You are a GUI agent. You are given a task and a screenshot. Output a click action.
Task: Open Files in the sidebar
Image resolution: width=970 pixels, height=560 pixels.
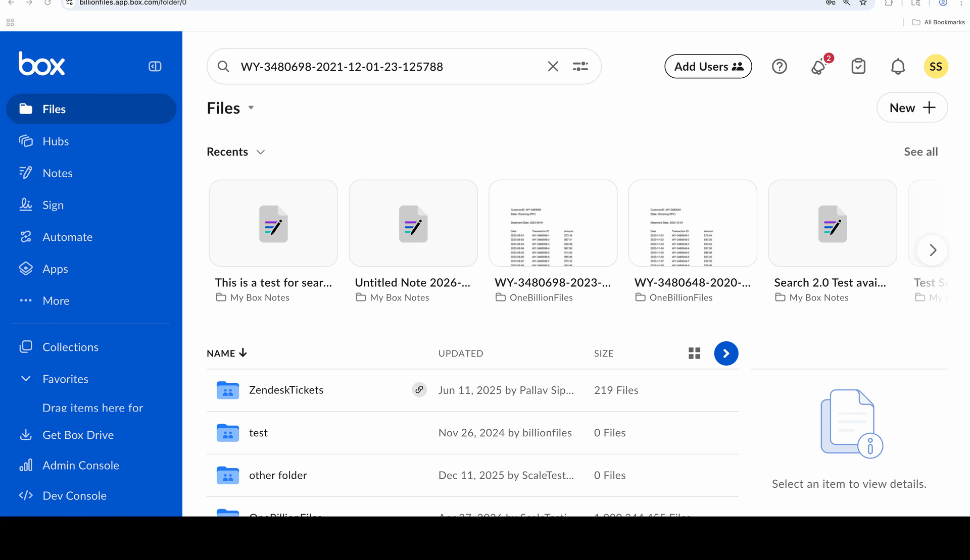(x=91, y=109)
